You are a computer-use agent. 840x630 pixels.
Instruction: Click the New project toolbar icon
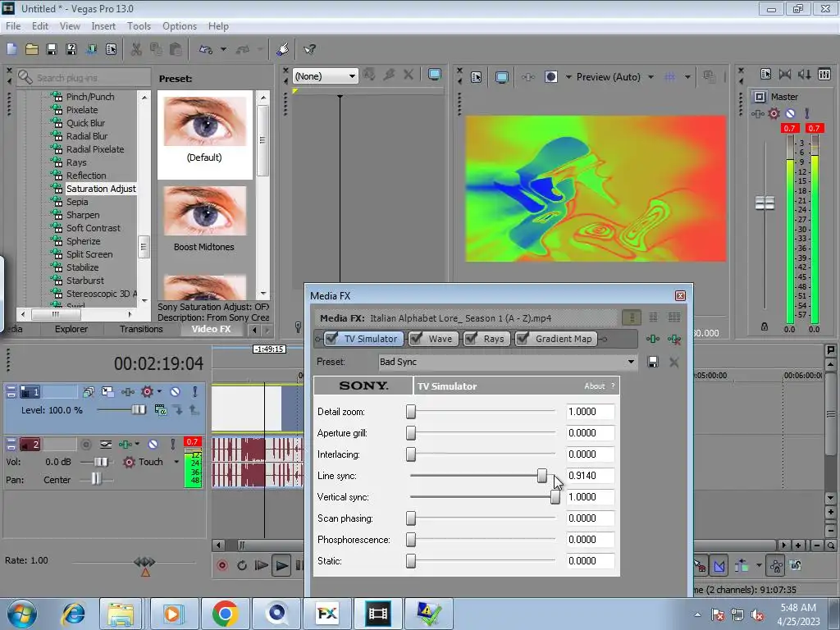(x=11, y=49)
